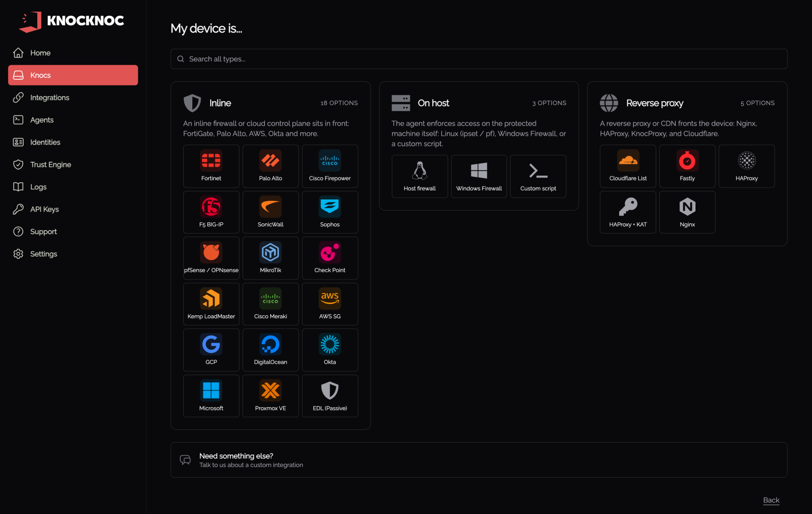The height and width of the screenshot is (514, 812).
Task: Choose the HAProxy + KAT key tile
Action: (628, 212)
